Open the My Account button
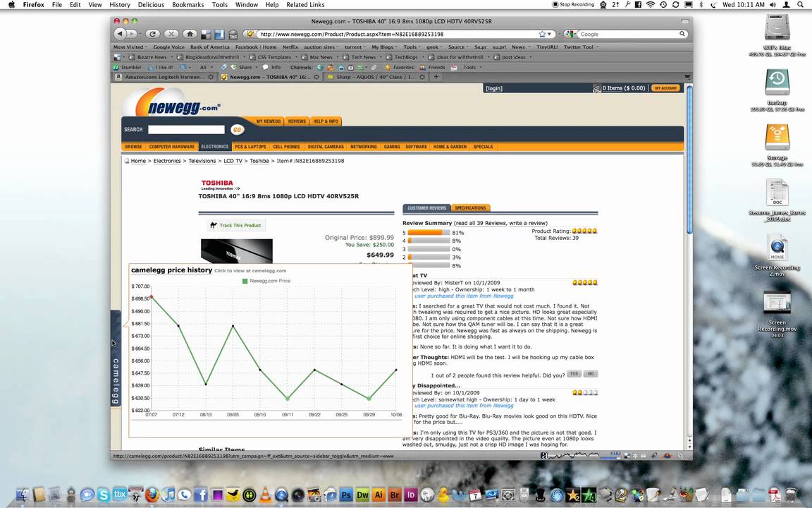Image resolution: width=812 pixels, height=508 pixels. click(x=665, y=88)
